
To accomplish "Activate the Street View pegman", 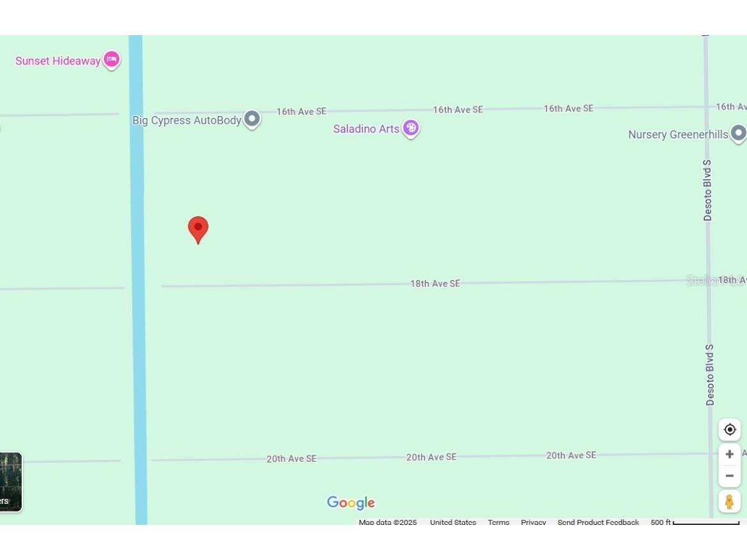I will (729, 501).
